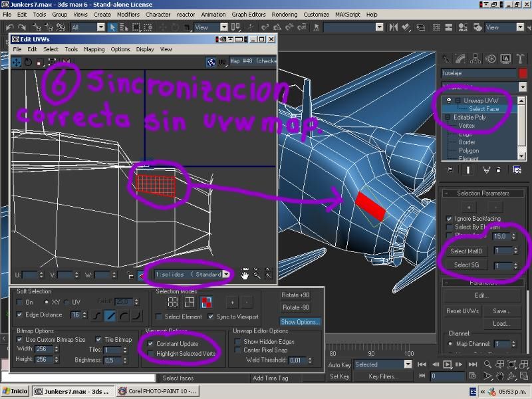
Task: Click the Mirror Selected Objects icon
Action: tap(393, 27)
